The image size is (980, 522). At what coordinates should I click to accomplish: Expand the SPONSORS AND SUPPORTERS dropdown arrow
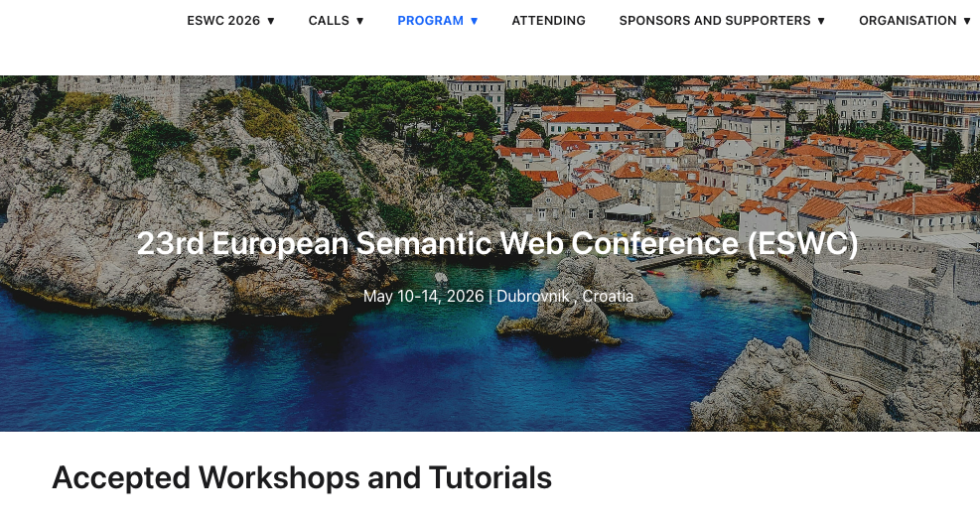click(x=821, y=21)
